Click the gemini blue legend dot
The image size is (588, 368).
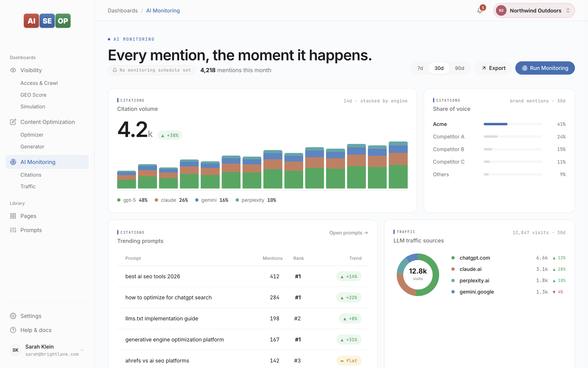[197, 200]
